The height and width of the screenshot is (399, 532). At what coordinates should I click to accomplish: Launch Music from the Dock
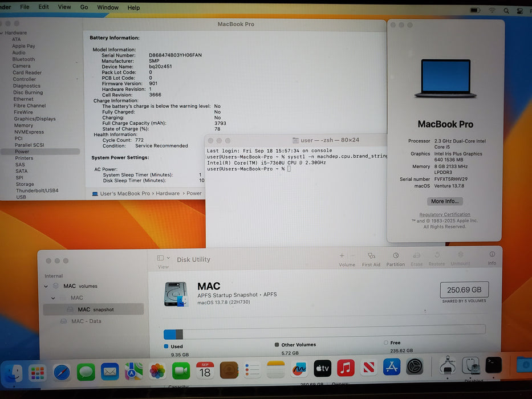point(346,368)
